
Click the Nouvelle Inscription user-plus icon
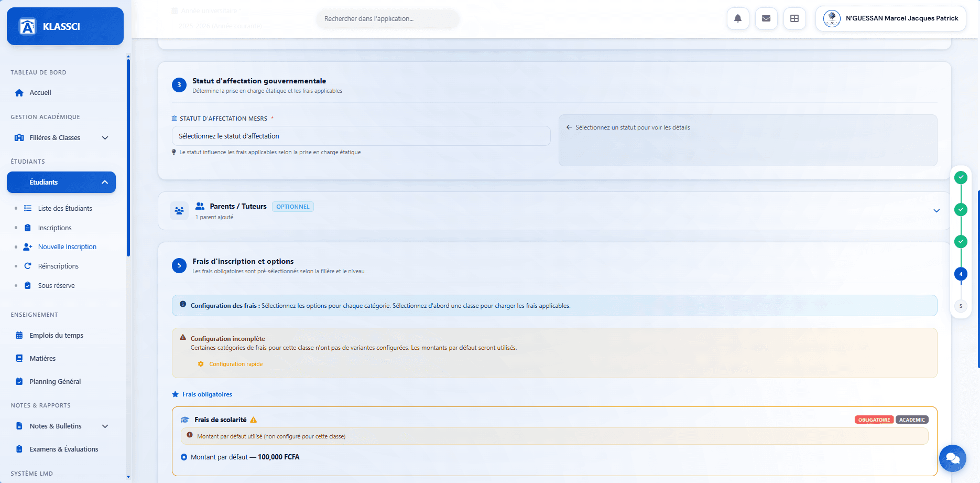(28, 247)
